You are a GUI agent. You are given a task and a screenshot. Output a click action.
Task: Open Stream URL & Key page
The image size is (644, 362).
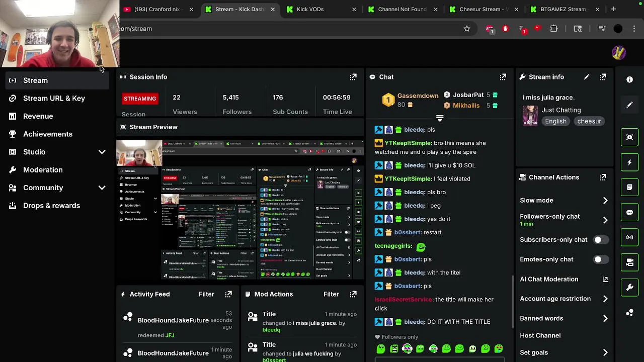54,99
